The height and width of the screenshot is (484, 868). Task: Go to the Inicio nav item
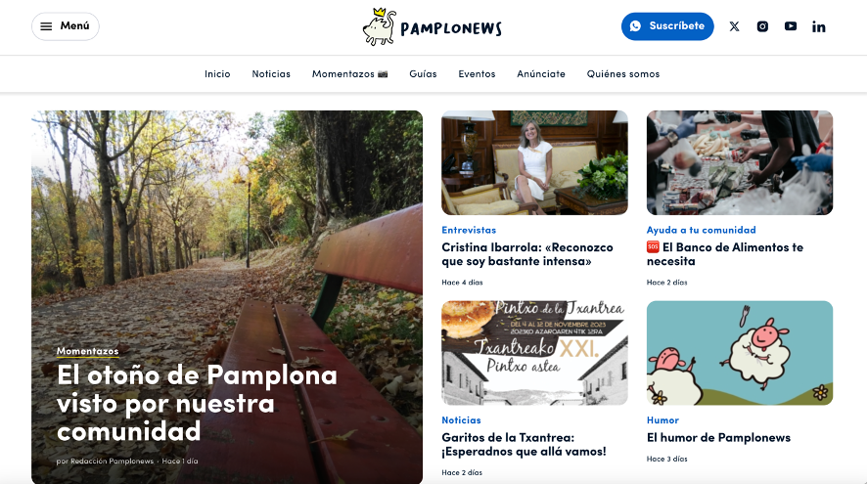tap(217, 73)
